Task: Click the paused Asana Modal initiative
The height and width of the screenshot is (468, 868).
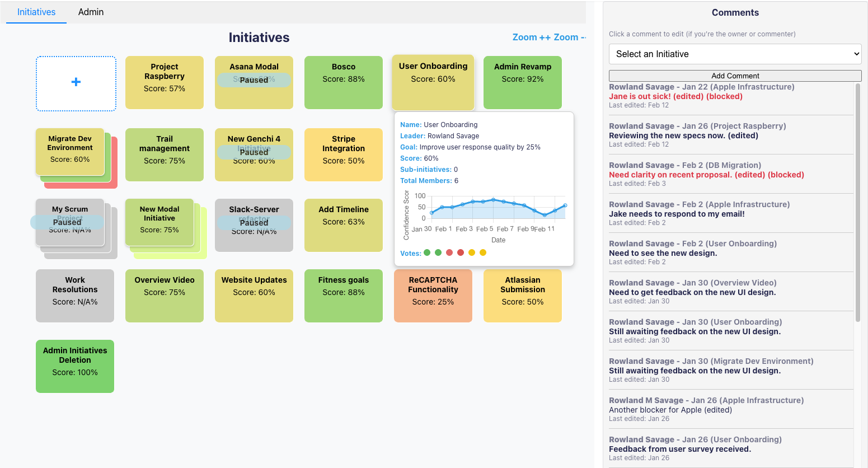Action: click(254, 82)
